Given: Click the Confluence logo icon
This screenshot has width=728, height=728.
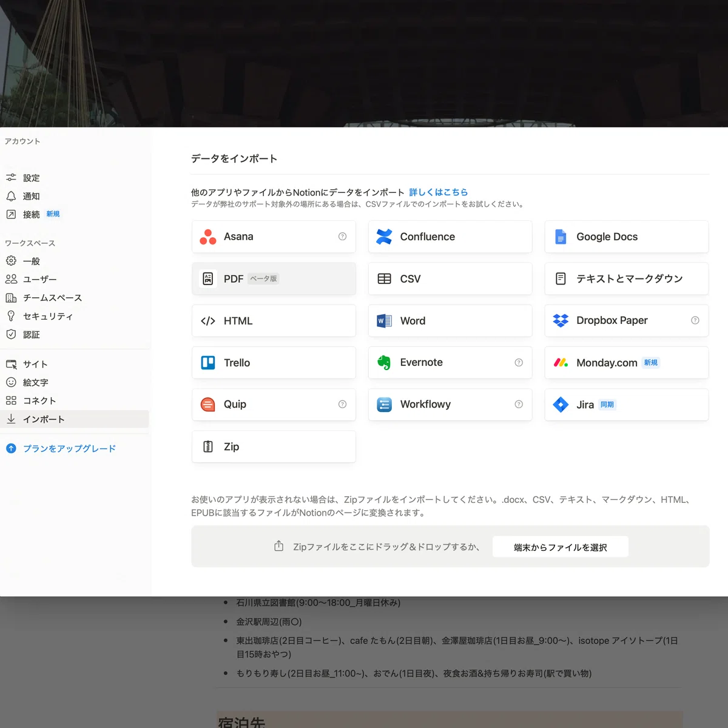Looking at the screenshot, I should (384, 237).
